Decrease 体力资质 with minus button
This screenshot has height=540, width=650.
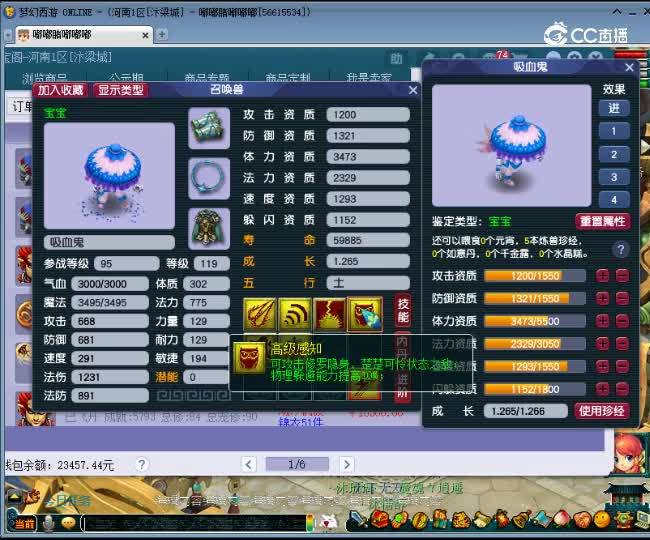[622, 320]
